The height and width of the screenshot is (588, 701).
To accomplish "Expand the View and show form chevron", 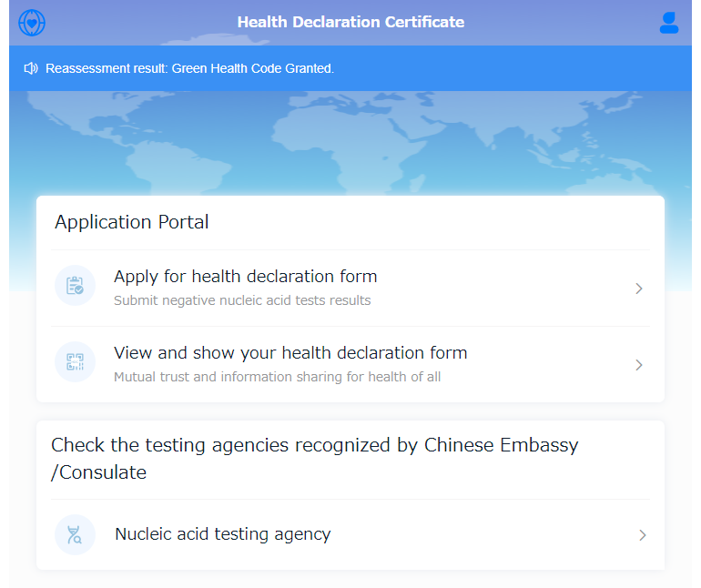I will pos(639,365).
